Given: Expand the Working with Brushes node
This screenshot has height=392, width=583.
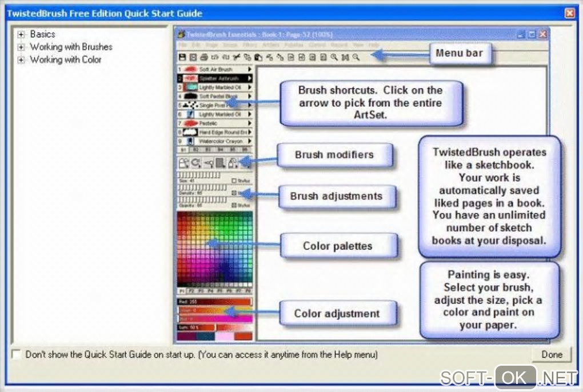Looking at the screenshot, I should pyautogui.click(x=21, y=47).
